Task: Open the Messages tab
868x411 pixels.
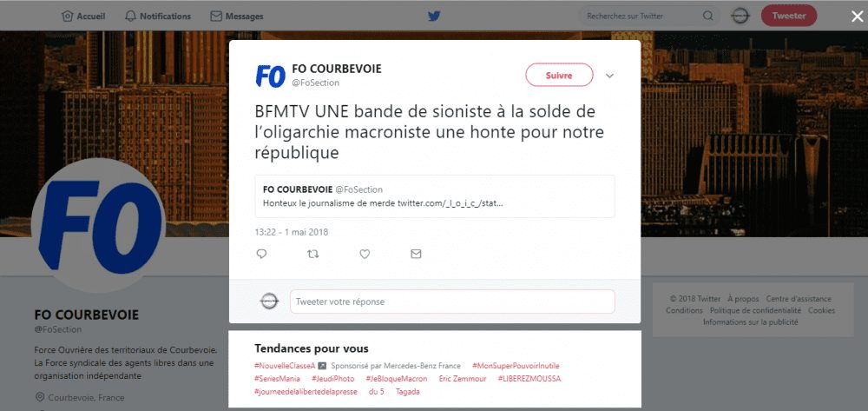Action: coord(237,16)
